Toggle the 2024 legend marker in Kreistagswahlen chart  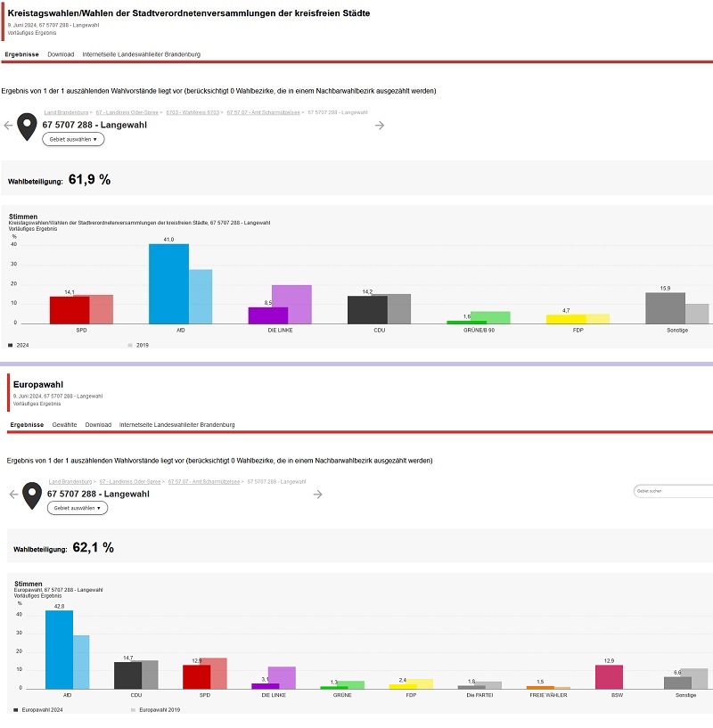tap(11, 344)
